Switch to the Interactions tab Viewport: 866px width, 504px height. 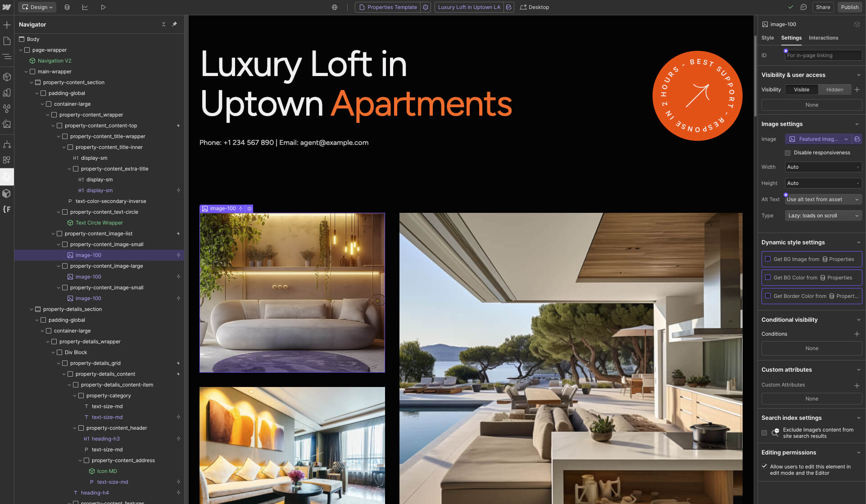823,38
